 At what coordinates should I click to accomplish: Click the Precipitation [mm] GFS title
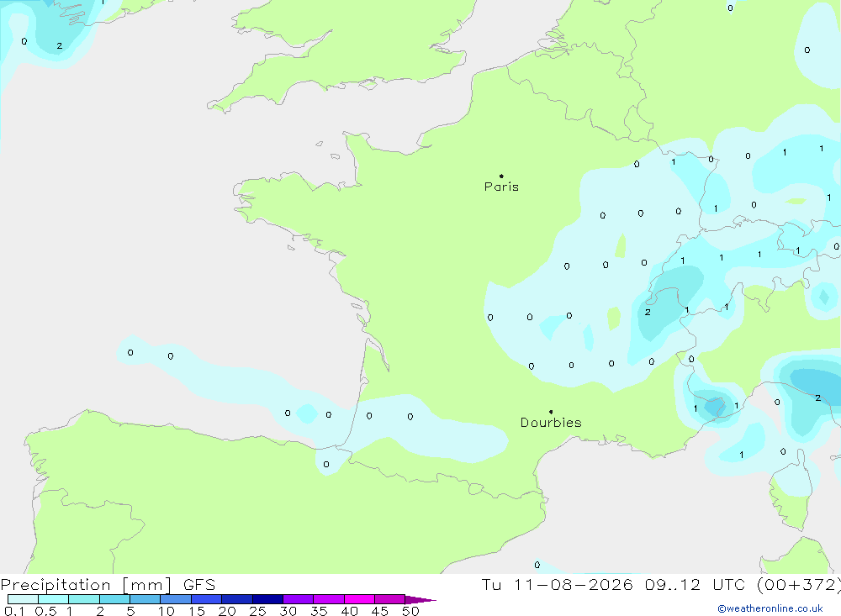click(x=108, y=585)
